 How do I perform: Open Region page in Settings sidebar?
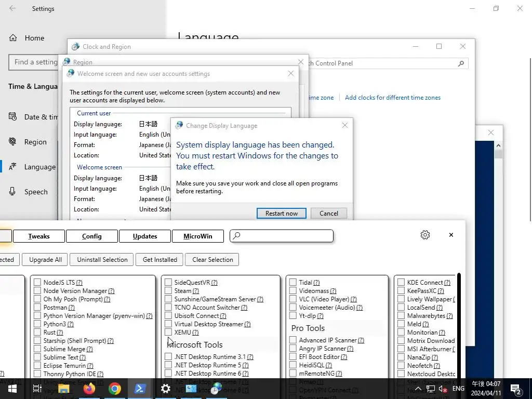point(28,142)
